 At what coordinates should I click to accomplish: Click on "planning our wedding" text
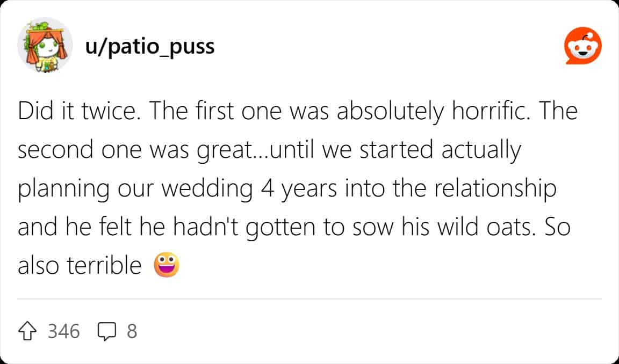point(135,190)
